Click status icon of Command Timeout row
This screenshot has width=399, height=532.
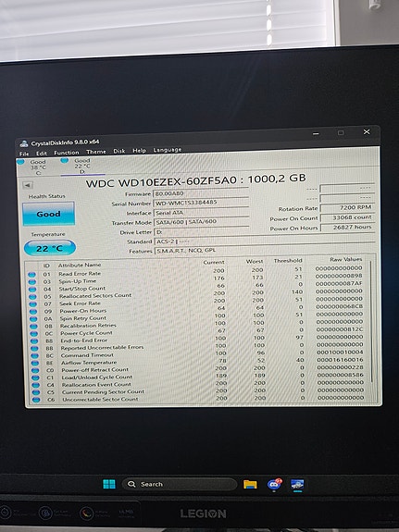coord(35,356)
